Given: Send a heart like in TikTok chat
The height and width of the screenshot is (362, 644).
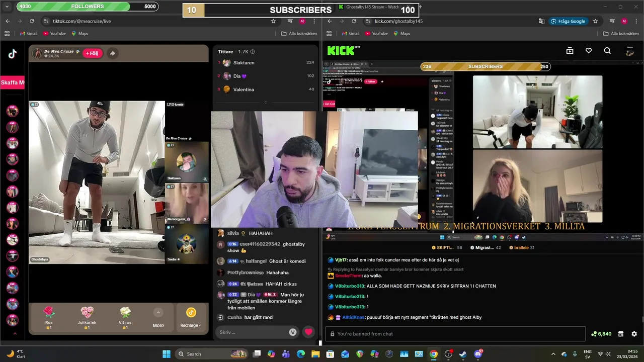Looking at the screenshot, I should [308, 332].
